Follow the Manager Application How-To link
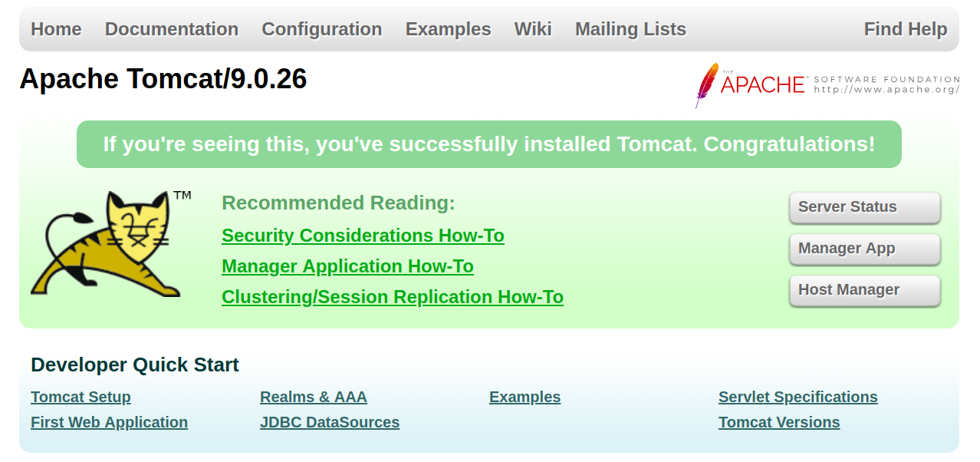This screenshot has width=980, height=462. click(x=347, y=266)
